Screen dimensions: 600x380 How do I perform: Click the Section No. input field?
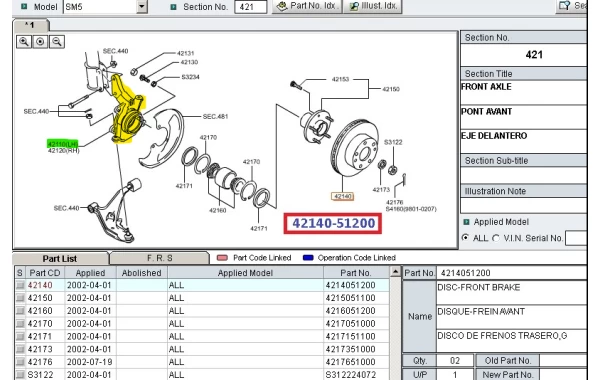coord(251,7)
